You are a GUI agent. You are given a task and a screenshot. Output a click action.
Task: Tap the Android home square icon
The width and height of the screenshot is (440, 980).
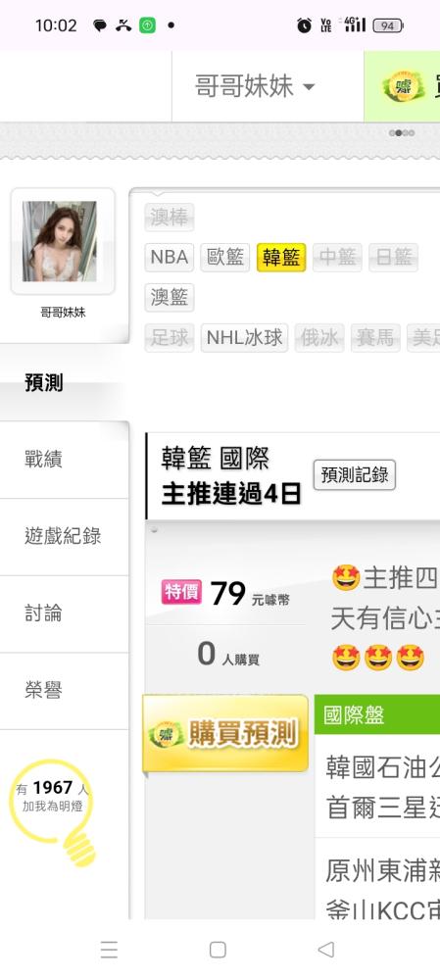click(218, 950)
